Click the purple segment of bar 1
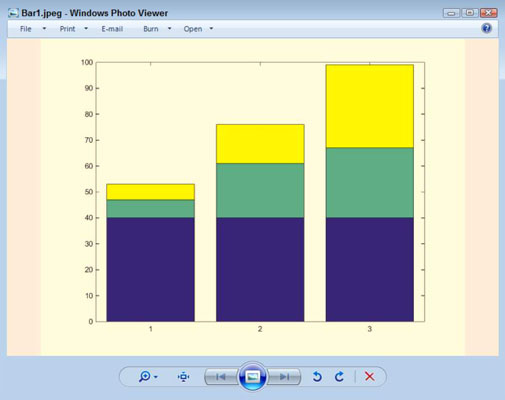The width and height of the screenshot is (505, 400). coord(150,269)
